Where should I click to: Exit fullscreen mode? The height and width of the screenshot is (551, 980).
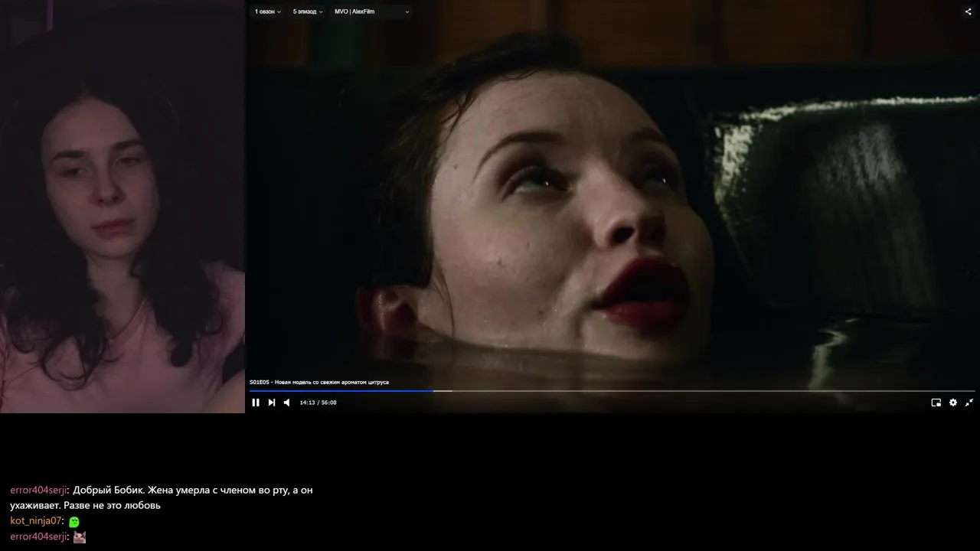pos(969,403)
